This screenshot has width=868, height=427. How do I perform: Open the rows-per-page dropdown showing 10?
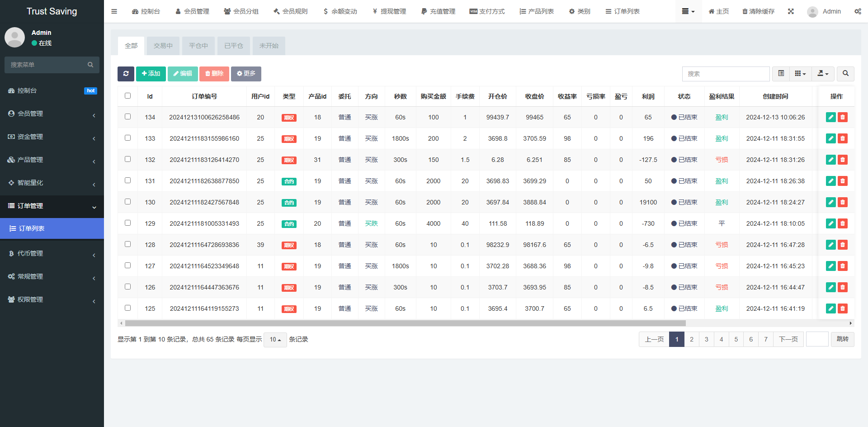tap(275, 340)
